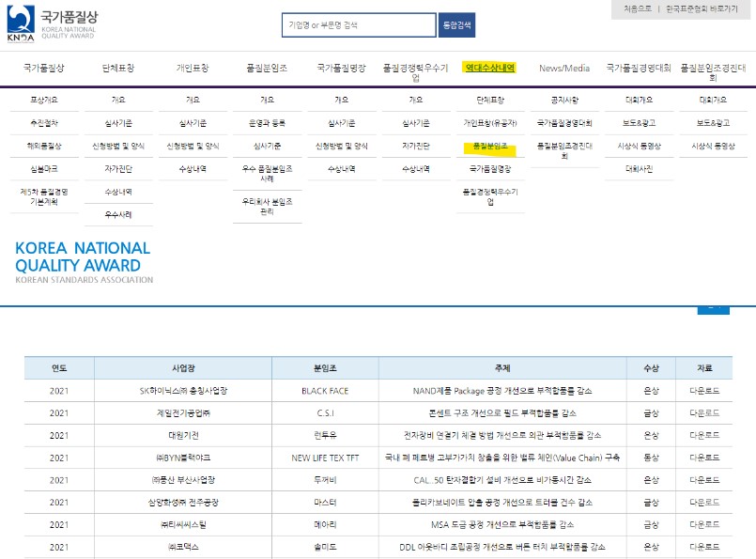Download file for SK하이닉스 BLACK FACE row

click(x=704, y=391)
